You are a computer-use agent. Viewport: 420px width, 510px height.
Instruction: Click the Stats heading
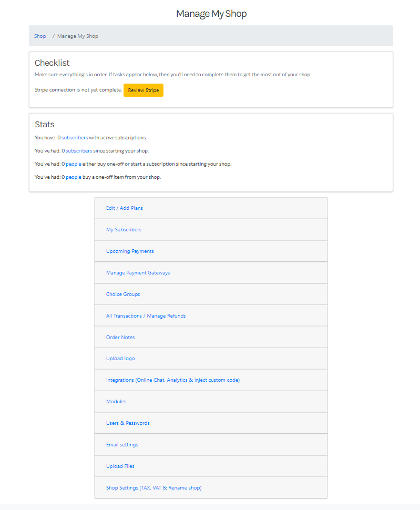45,124
